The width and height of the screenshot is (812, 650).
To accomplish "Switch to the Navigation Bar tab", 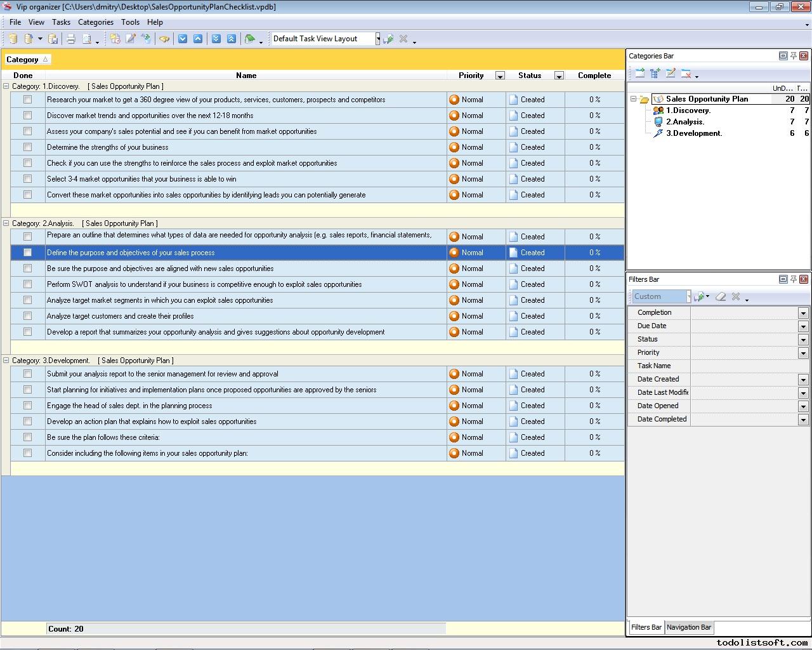I will click(x=689, y=627).
